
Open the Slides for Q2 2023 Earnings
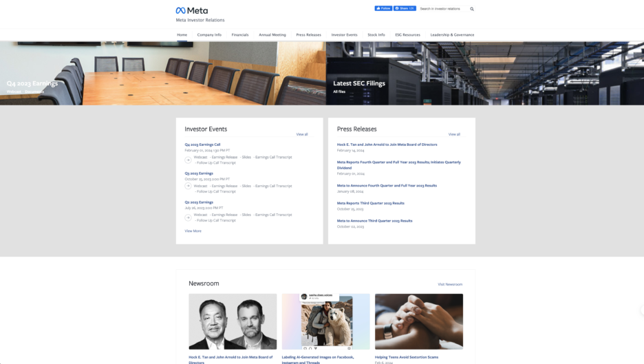(x=246, y=215)
